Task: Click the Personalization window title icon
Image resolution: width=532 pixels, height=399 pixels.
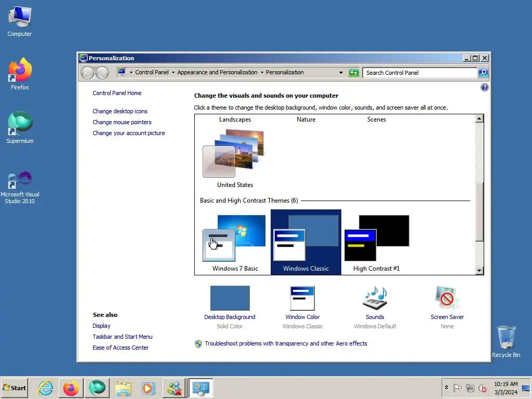Action: 83,58
